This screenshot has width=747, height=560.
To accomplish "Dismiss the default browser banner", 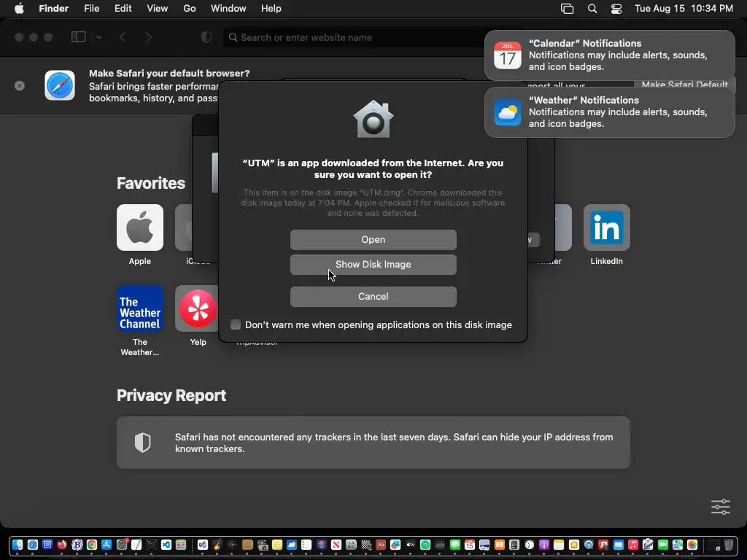I will pyautogui.click(x=20, y=86).
